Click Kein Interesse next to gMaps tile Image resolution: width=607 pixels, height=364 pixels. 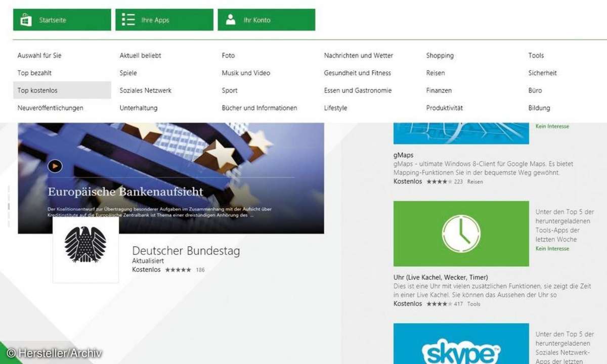pyautogui.click(x=552, y=126)
